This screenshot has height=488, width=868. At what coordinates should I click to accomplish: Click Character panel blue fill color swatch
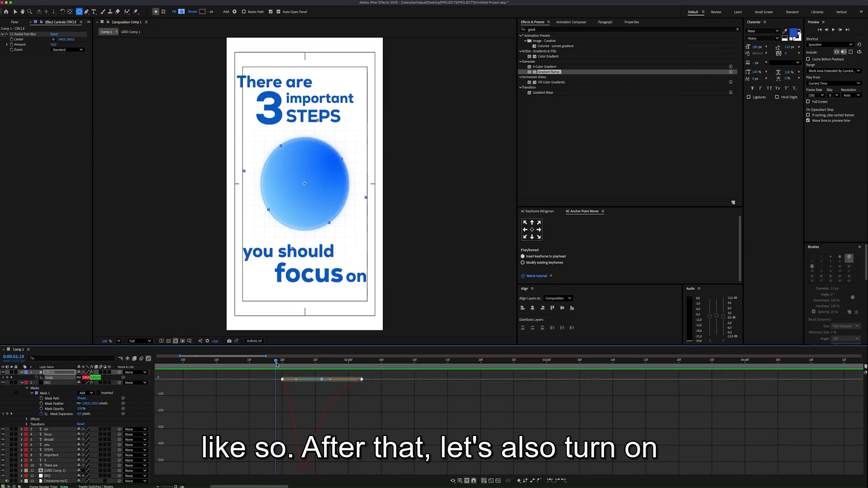pos(793,33)
